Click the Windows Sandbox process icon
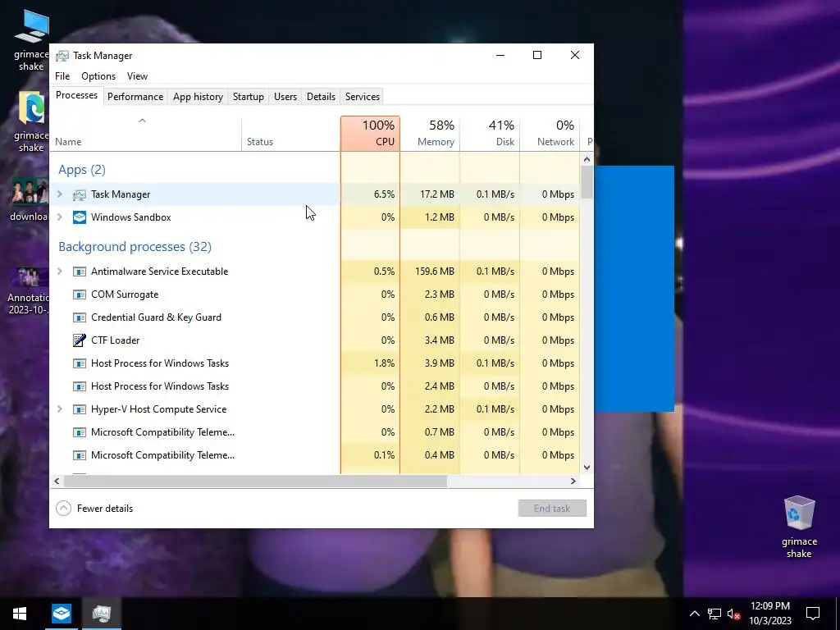This screenshot has height=630, width=840. pos(80,217)
